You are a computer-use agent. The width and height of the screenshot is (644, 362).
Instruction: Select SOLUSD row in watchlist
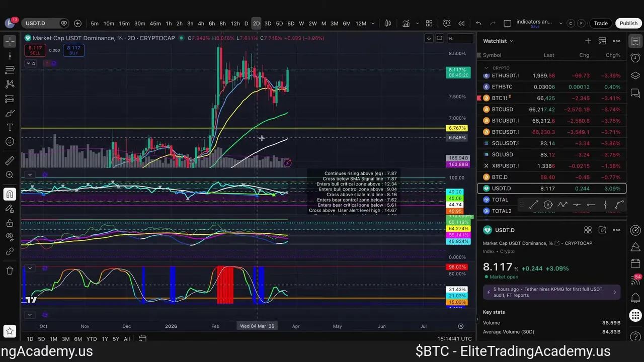pyautogui.click(x=551, y=154)
